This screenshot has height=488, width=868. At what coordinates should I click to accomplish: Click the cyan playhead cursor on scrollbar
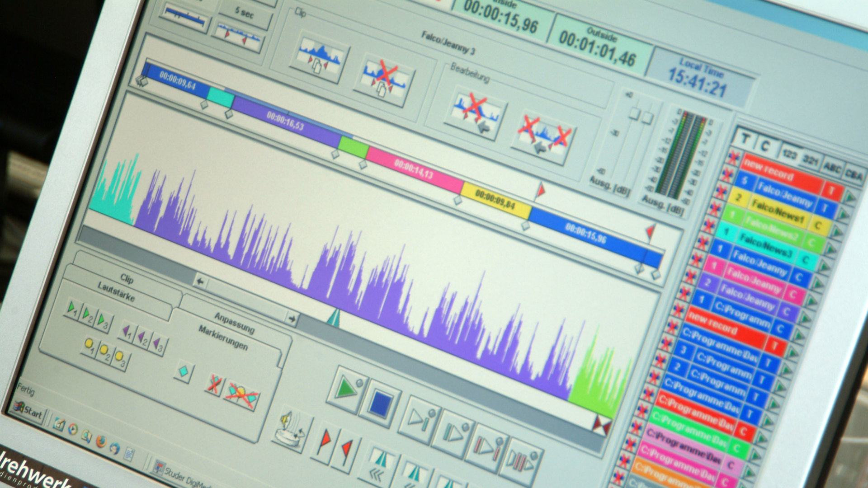(x=334, y=317)
